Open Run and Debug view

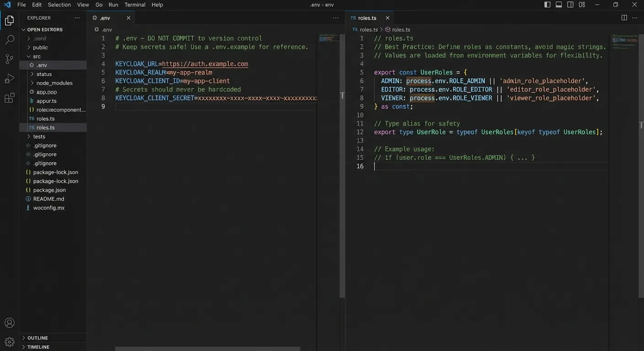coord(9,79)
